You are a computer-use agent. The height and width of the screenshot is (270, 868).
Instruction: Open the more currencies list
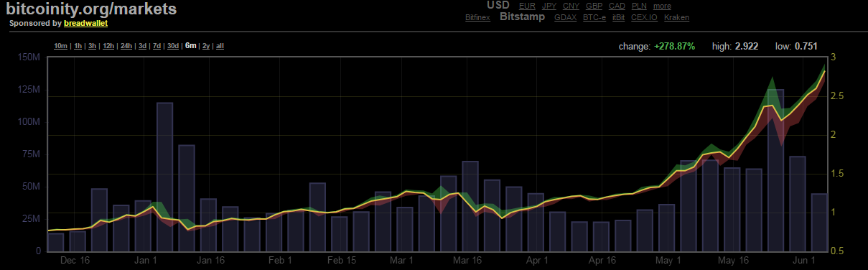[662, 6]
